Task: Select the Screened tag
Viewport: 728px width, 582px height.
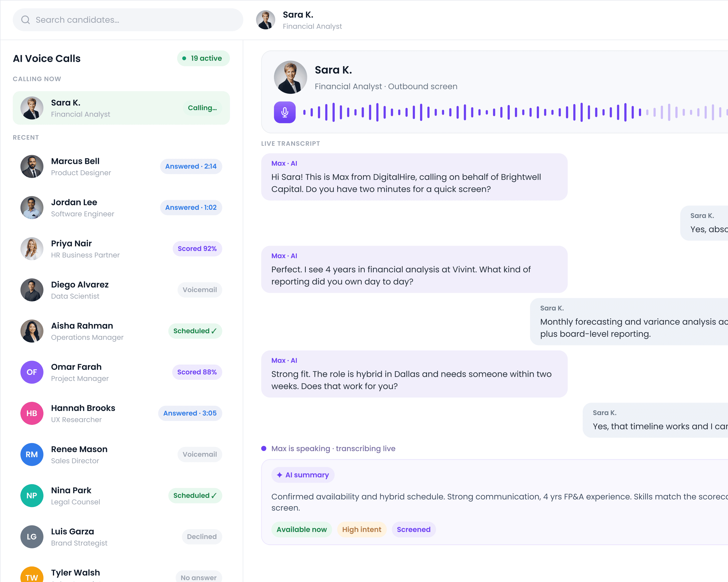Action: tap(414, 530)
